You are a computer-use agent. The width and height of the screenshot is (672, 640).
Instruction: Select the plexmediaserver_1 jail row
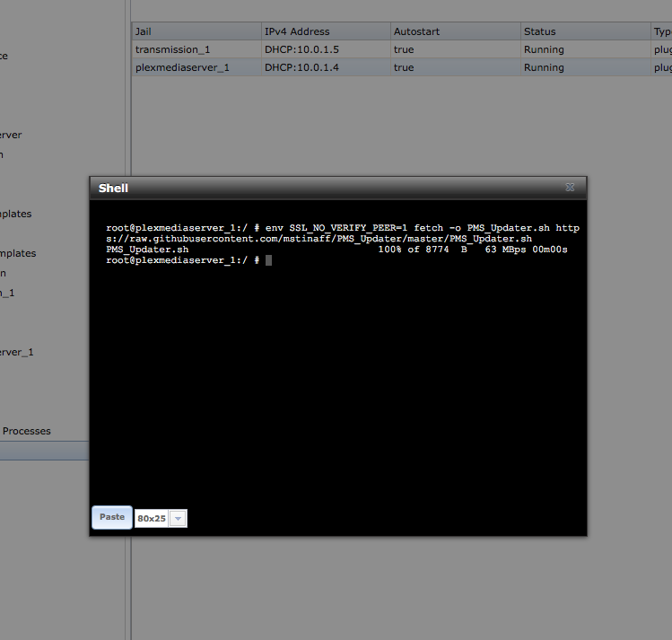point(402,67)
